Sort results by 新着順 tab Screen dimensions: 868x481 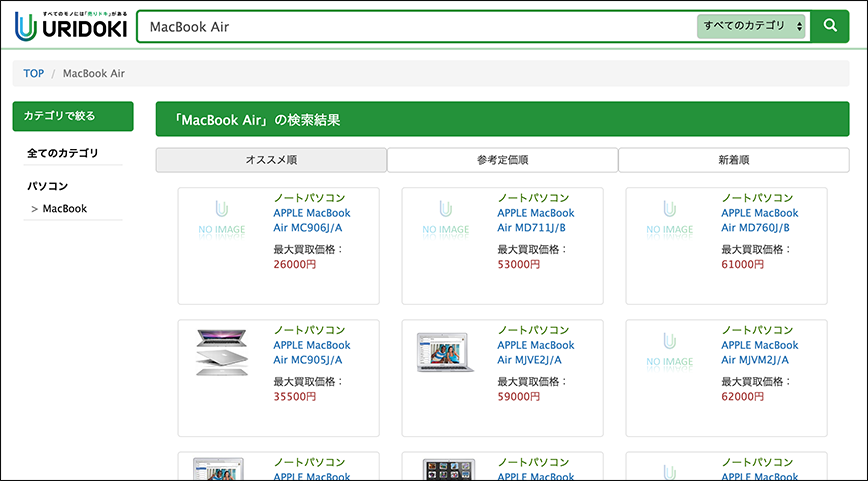click(733, 160)
